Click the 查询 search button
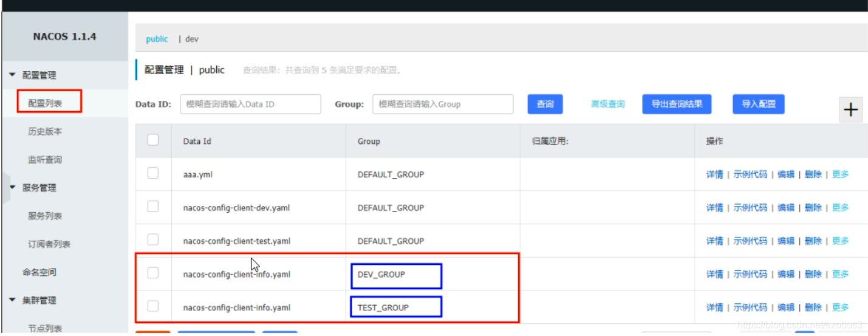Viewport: 868px width, 336px height. pos(545,104)
